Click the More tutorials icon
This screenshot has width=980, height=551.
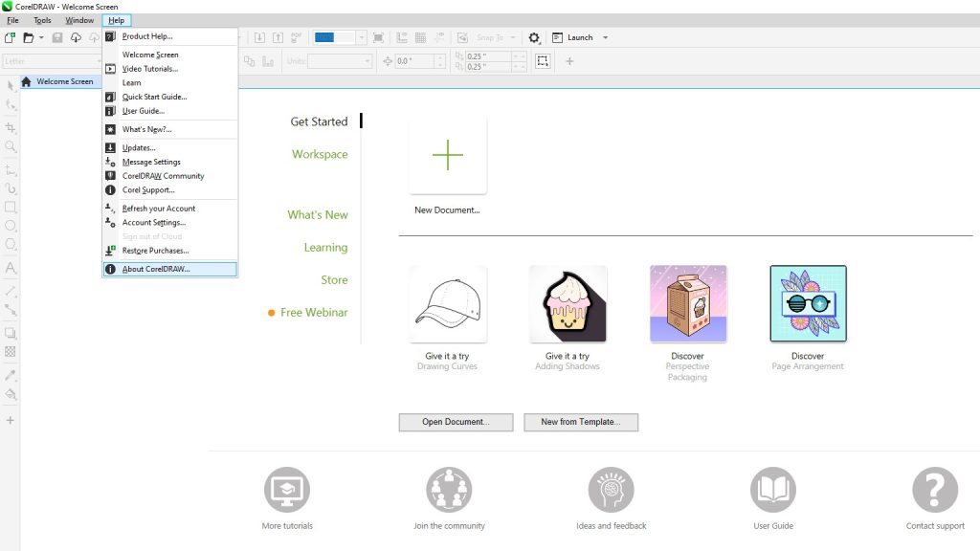tap(287, 490)
